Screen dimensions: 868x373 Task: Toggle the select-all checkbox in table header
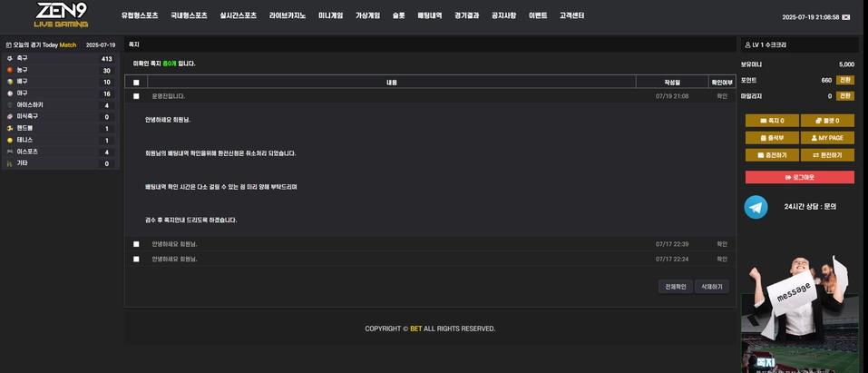click(136, 83)
